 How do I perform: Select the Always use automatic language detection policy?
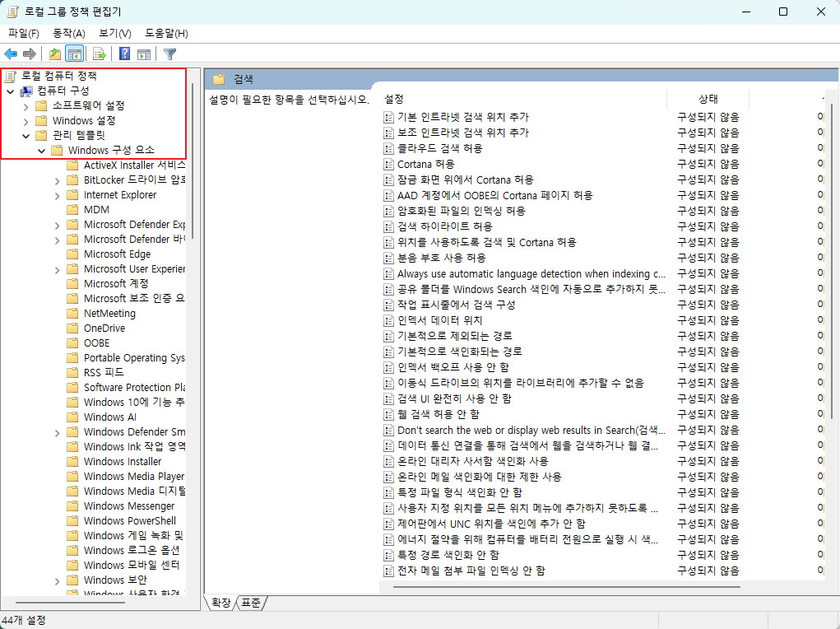point(531,274)
